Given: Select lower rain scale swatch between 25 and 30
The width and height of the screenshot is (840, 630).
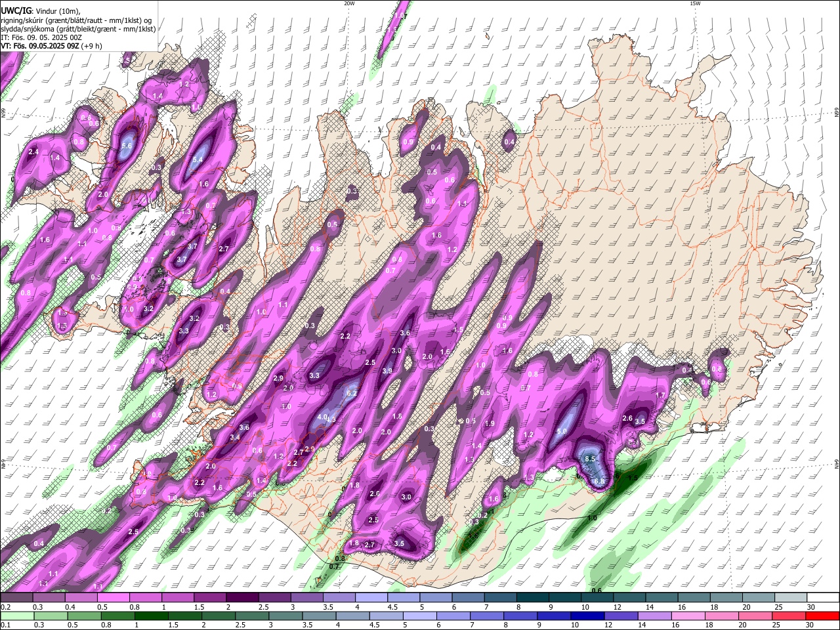Looking at the screenshot, I should [x=789, y=616].
